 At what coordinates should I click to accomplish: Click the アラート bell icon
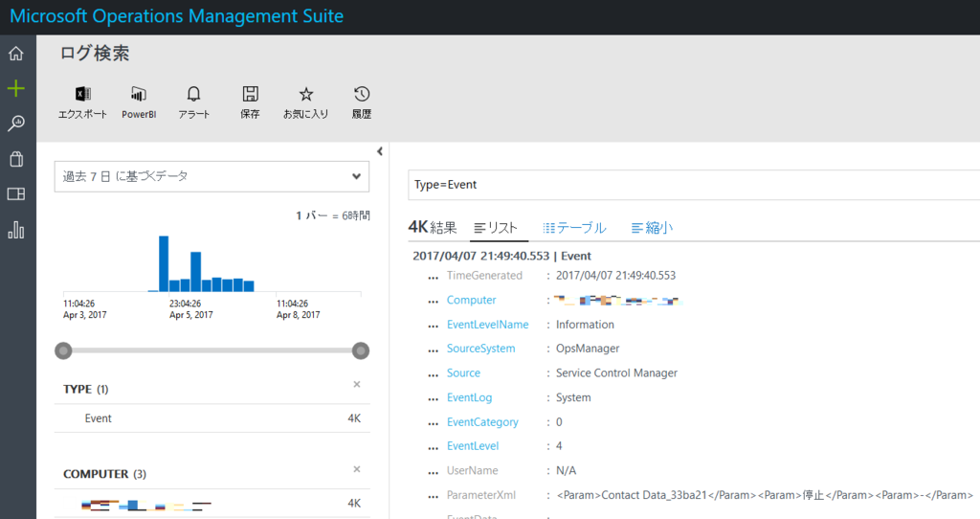click(194, 94)
